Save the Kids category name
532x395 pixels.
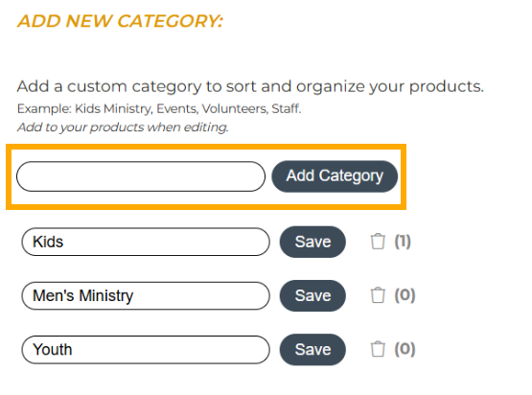312,242
